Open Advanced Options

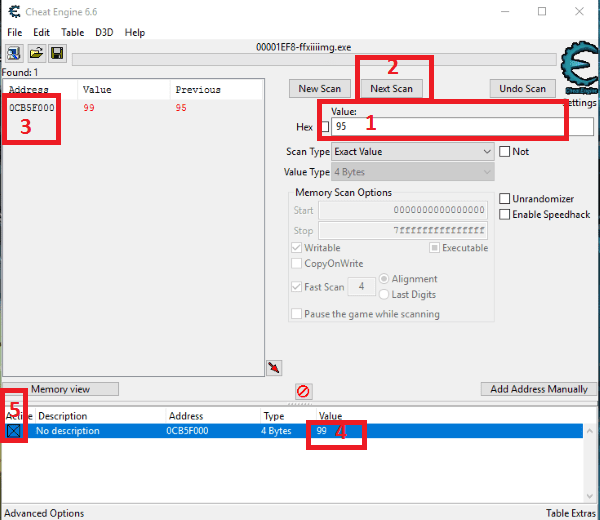coord(44,513)
